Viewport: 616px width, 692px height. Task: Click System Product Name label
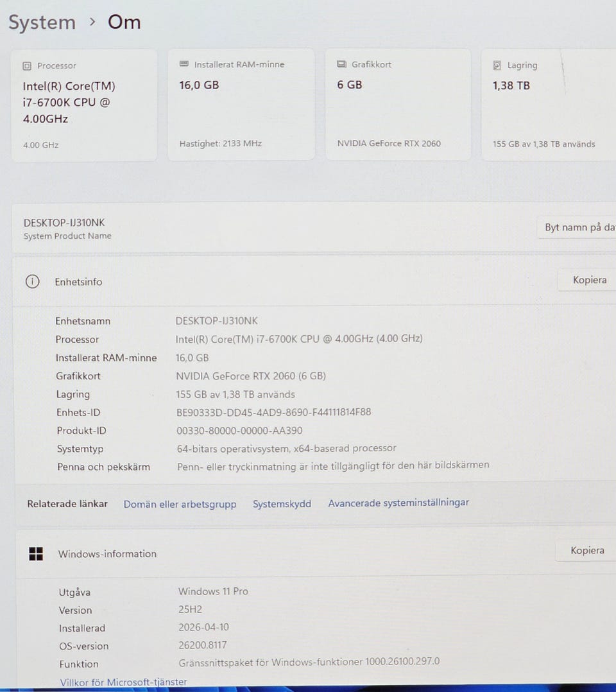tap(67, 236)
